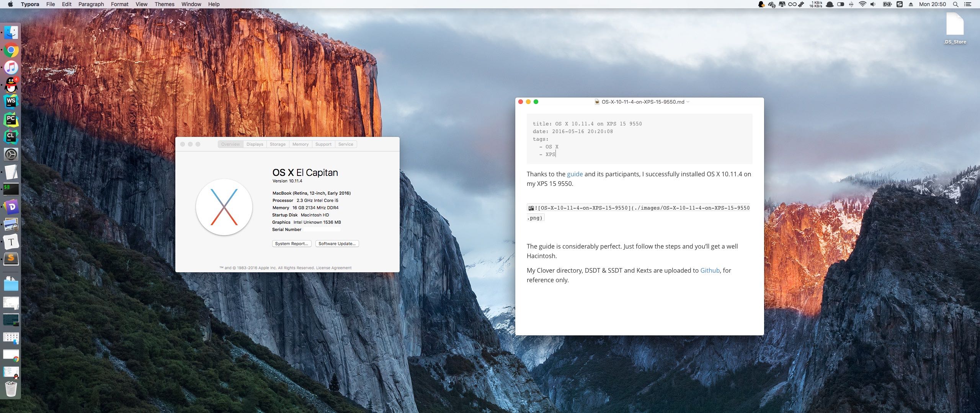Launch WebStorm from the Dock
The height and width of the screenshot is (413, 980).
11,102
